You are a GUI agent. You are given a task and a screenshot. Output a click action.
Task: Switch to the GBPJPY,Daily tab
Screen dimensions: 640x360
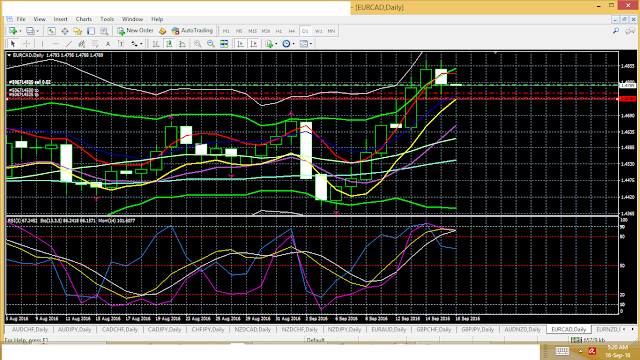point(478,329)
